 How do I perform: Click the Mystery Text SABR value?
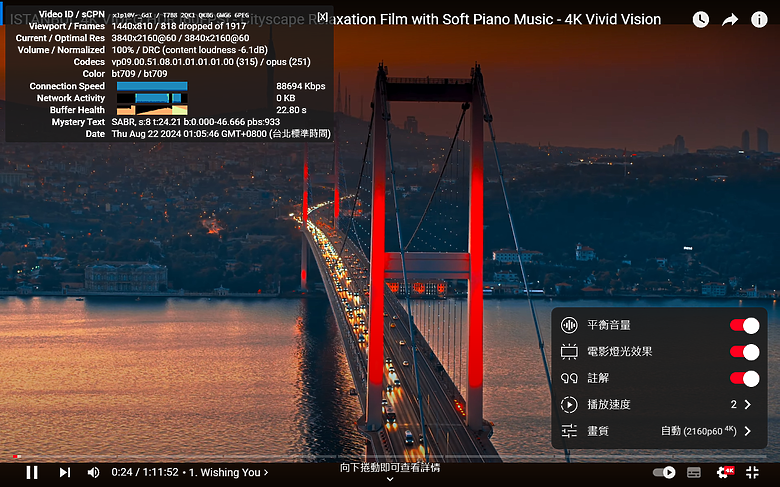coord(195,122)
